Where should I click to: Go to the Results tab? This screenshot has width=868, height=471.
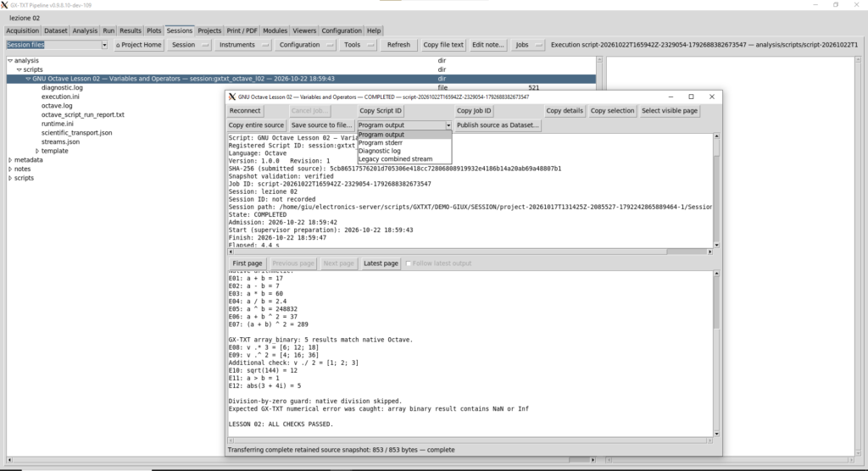click(130, 31)
